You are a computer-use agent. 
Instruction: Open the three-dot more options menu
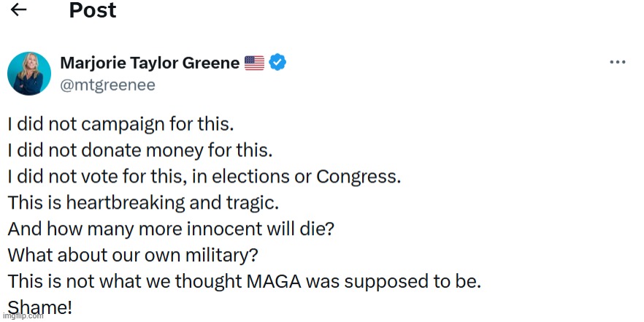618,64
